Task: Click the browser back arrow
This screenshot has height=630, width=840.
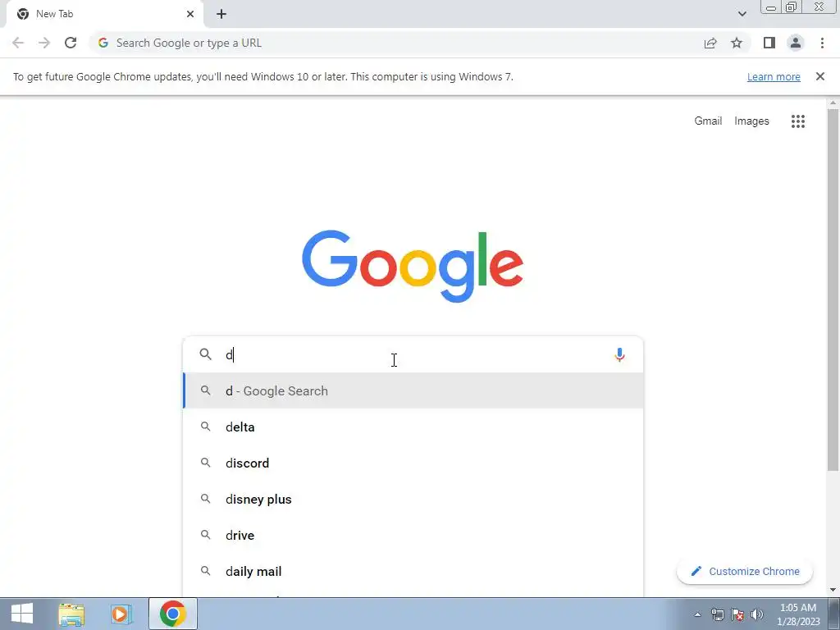Action: (18, 43)
